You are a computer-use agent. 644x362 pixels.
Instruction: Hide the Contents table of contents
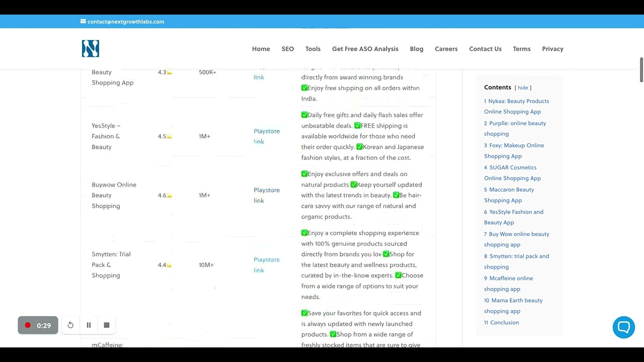523,87
